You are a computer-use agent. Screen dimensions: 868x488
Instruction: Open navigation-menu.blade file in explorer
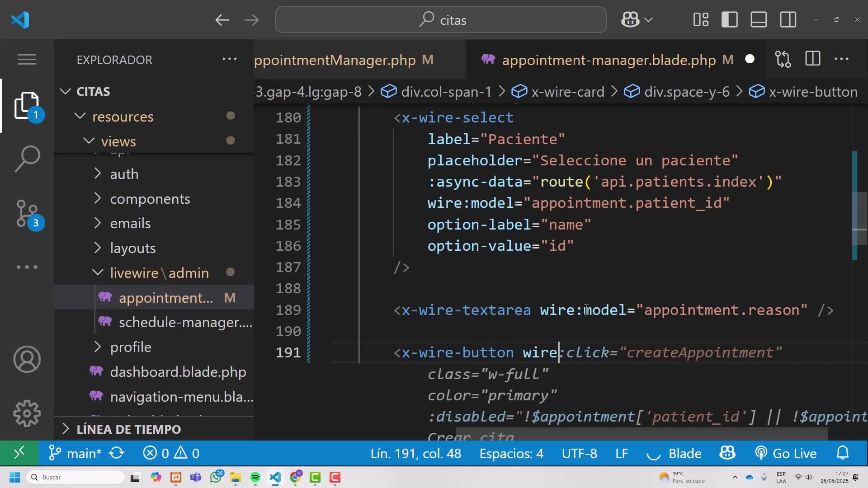coord(154,396)
